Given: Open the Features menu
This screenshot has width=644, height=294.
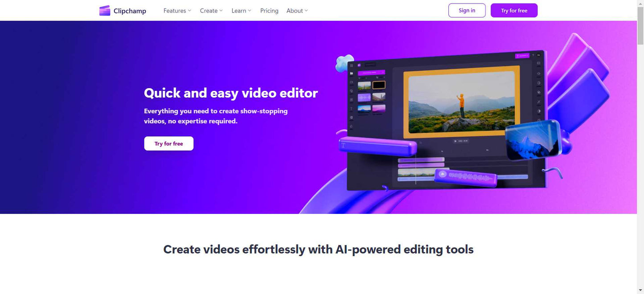Looking at the screenshot, I should tap(177, 11).
